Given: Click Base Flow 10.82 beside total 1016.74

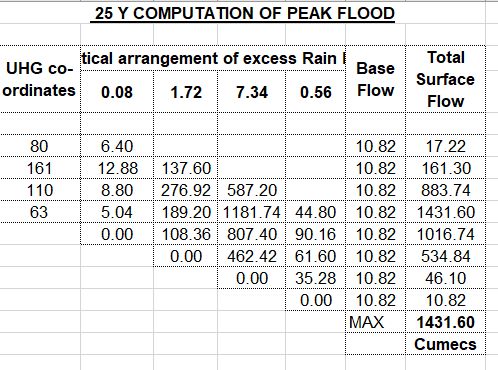Looking at the screenshot, I should [x=376, y=234].
